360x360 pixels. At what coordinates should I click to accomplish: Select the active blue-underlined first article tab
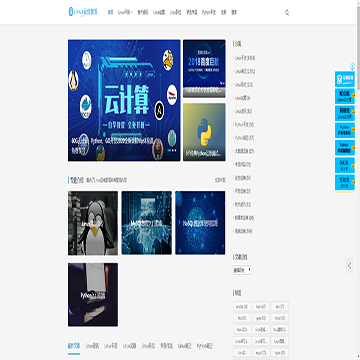point(74,346)
